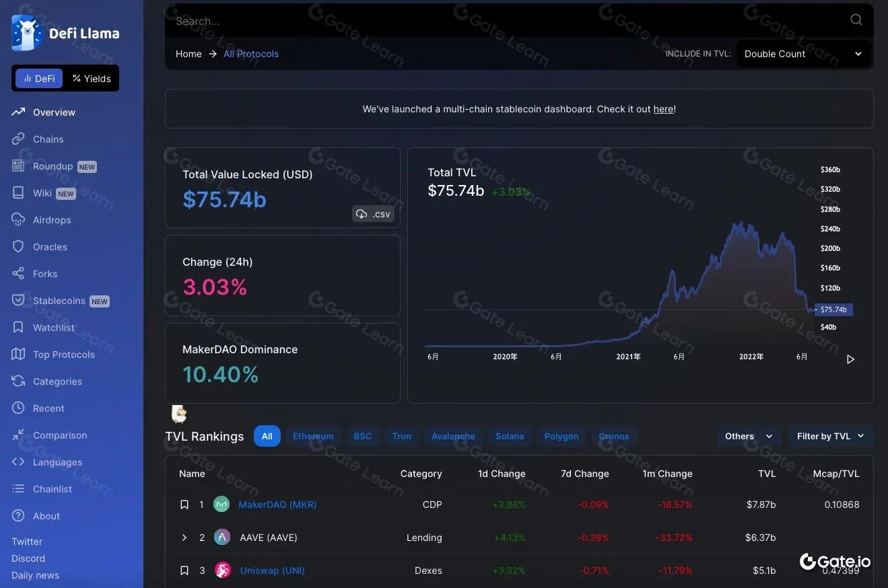The width and height of the screenshot is (888, 588).
Task: Bookmark MakerDAO using its watchlist icon
Action: pyautogui.click(x=184, y=504)
